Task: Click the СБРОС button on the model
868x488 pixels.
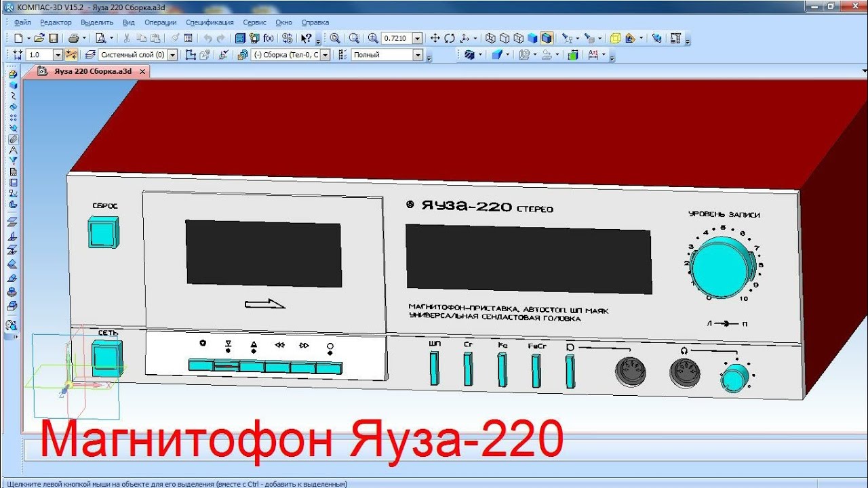Action: [104, 232]
